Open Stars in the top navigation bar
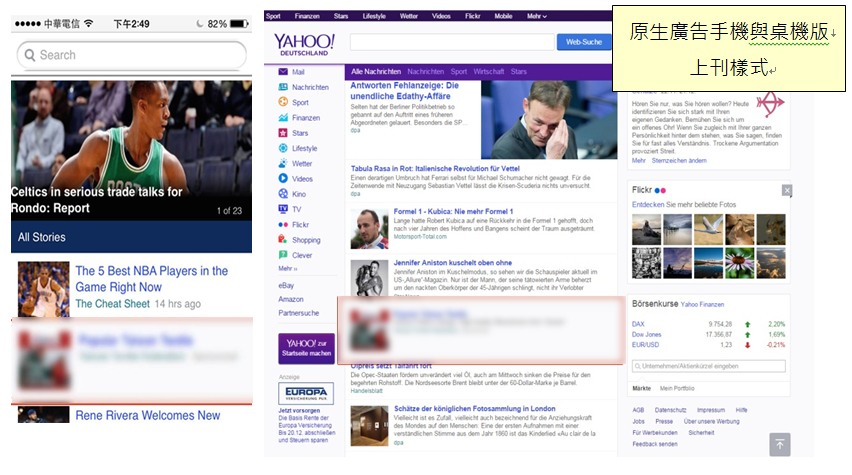This screenshot has width=852, height=475. pos(341,16)
